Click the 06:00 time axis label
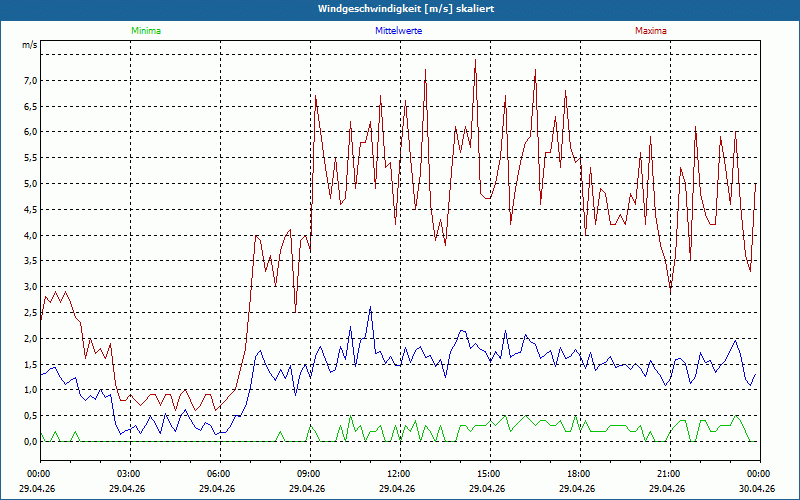Image resolution: width=800 pixels, height=500 pixels. click(x=220, y=474)
